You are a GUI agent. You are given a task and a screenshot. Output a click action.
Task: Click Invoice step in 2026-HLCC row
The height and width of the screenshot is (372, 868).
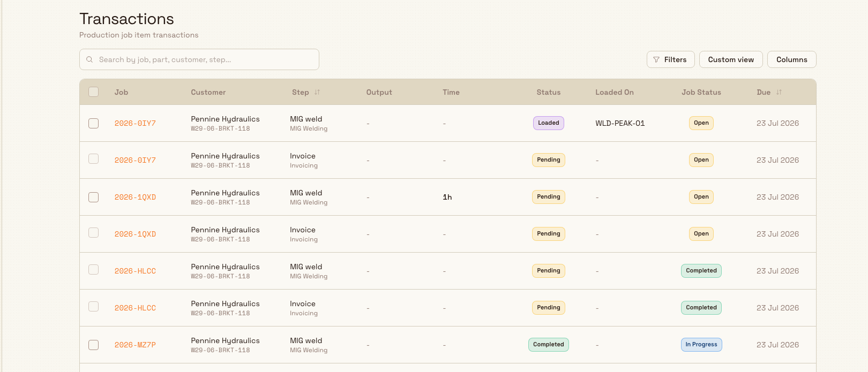tap(303, 303)
